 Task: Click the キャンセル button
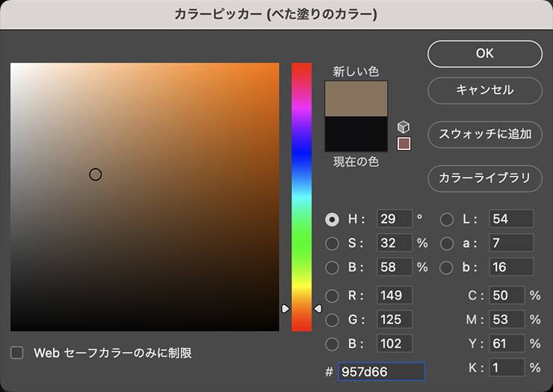pyautogui.click(x=484, y=90)
